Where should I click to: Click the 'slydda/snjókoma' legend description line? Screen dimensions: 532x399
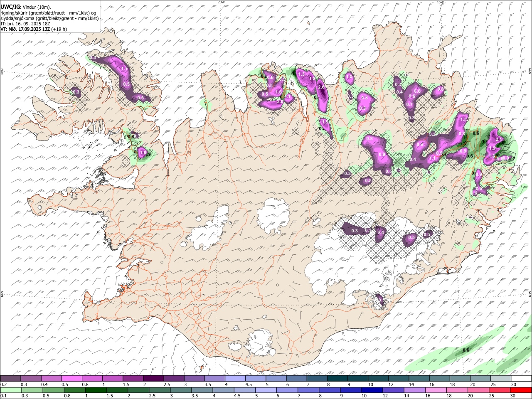point(49,18)
